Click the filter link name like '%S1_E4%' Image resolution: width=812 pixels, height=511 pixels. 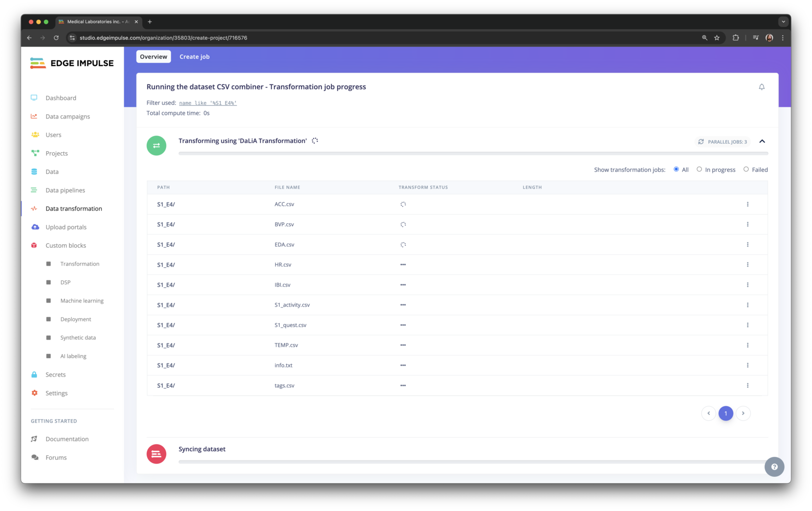coord(208,103)
